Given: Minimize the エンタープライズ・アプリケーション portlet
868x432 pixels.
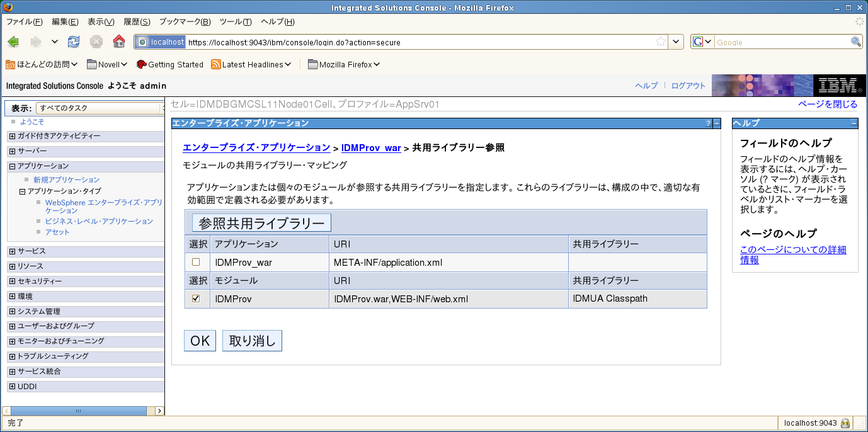Looking at the screenshot, I should (717, 123).
